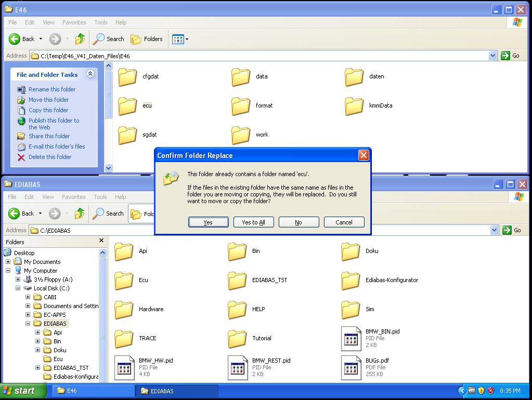Select the BMW_BIN.pid file icon
The height and width of the screenshot is (400, 532).
click(x=351, y=338)
